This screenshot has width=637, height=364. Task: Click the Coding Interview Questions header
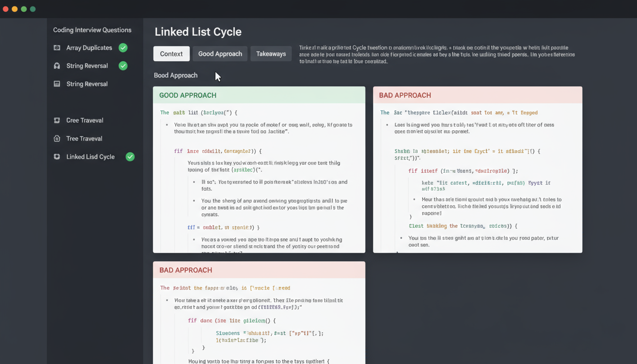pyautogui.click(x=92, y=30)
